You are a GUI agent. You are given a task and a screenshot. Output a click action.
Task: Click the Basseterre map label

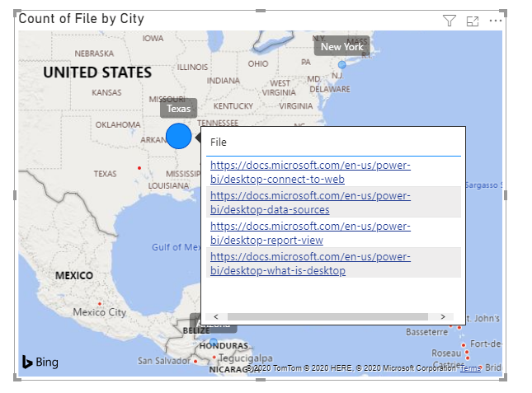pos(426,332)
